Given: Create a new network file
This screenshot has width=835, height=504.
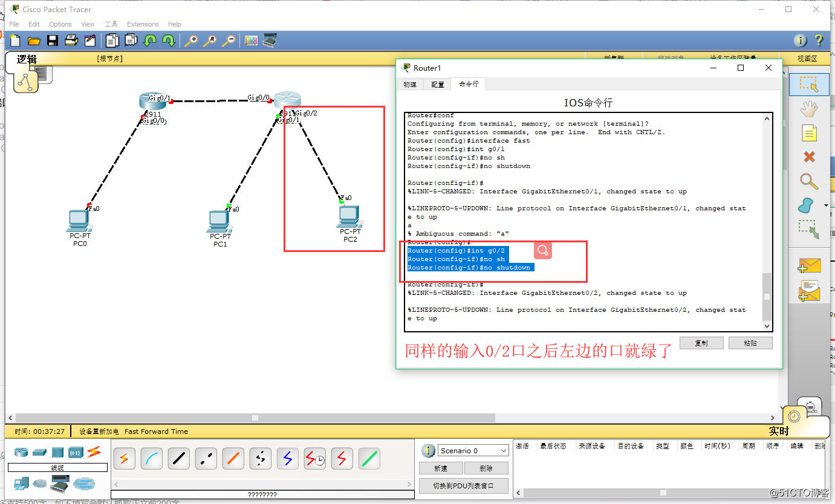Looking at the screenshot, I should coord(15,40).
